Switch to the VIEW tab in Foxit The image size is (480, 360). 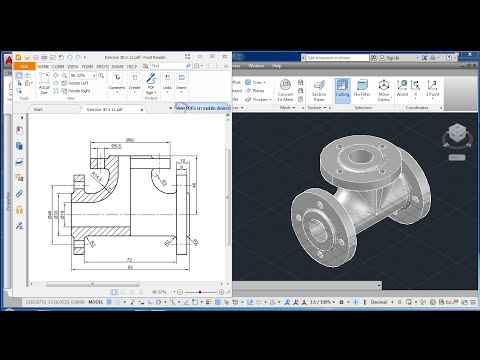73,67
